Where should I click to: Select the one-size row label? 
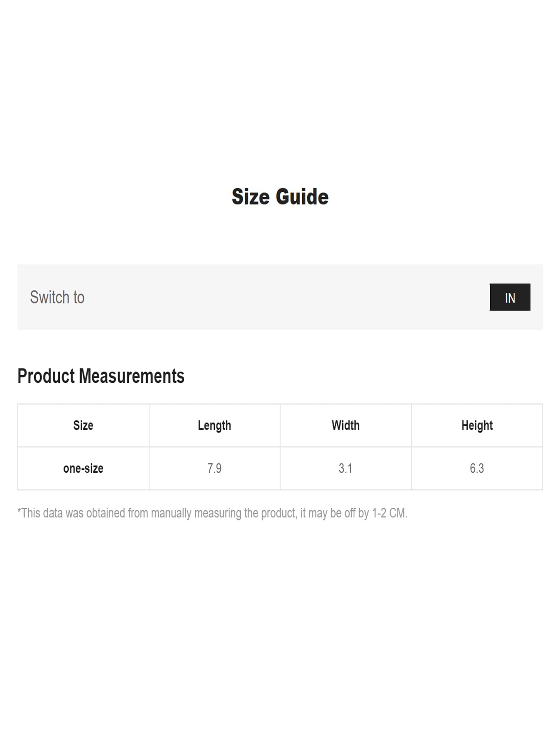click(x=83, y=468)
